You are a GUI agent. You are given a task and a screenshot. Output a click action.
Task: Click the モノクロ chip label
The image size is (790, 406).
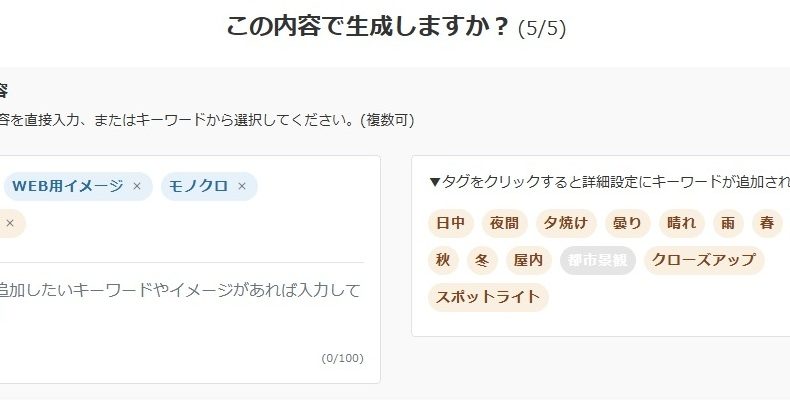coord(198,186)
